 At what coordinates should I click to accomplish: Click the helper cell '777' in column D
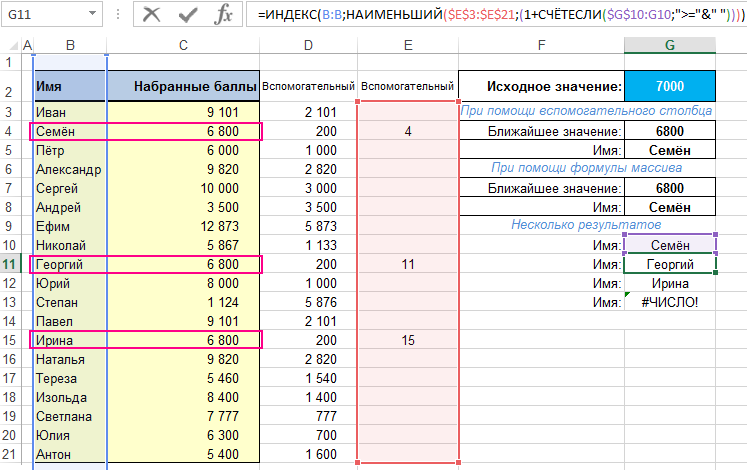308,416
